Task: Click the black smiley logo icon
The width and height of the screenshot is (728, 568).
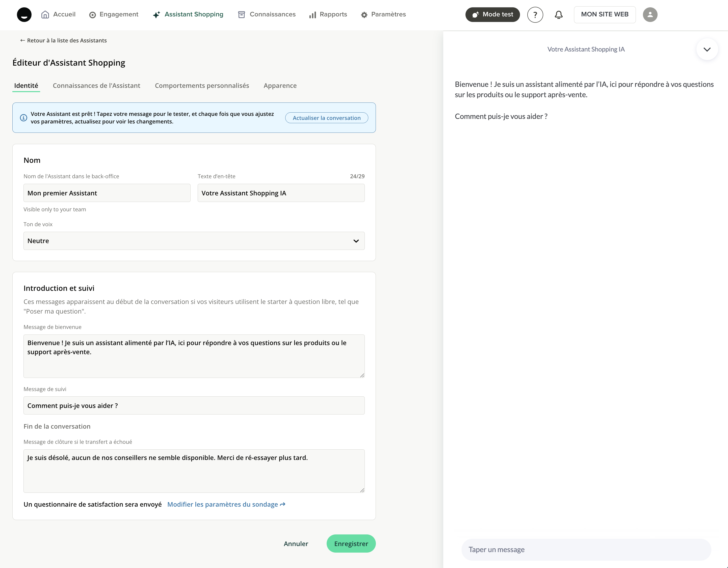Action: tap(24, 15)
